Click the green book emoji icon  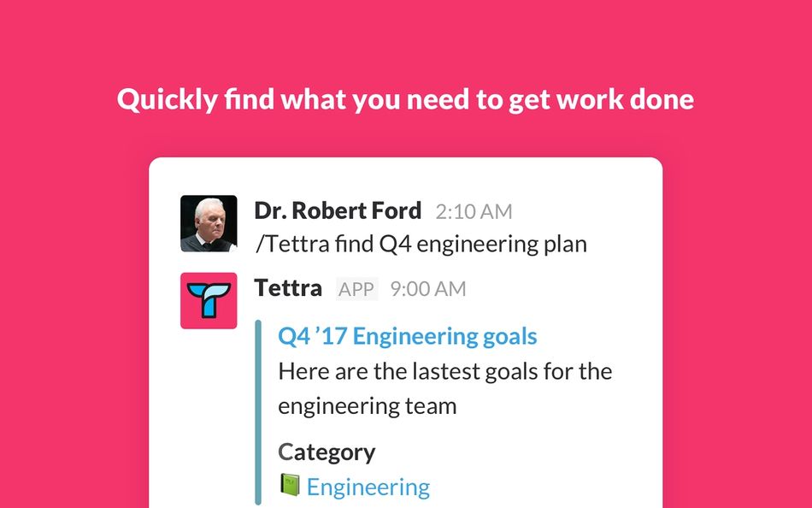tap(290, 486)
